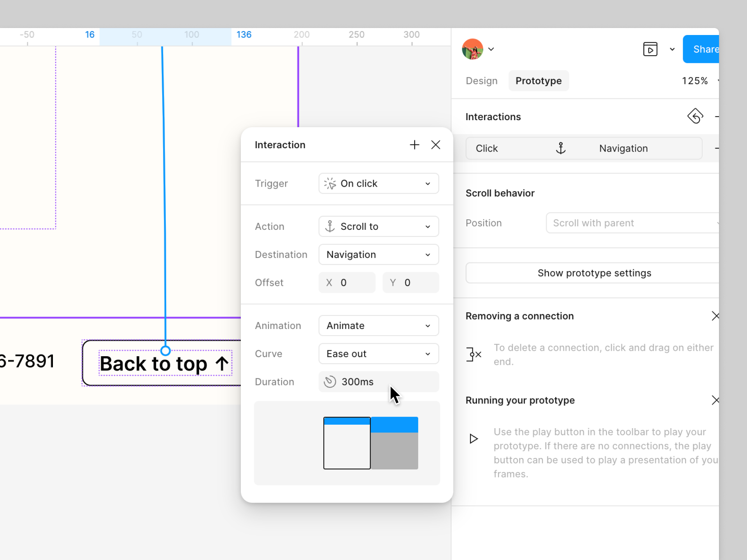This screenshot has height=560, width=747.
Task: Dismiss the Removing a connection tip
Action: (x=715, y=316)
